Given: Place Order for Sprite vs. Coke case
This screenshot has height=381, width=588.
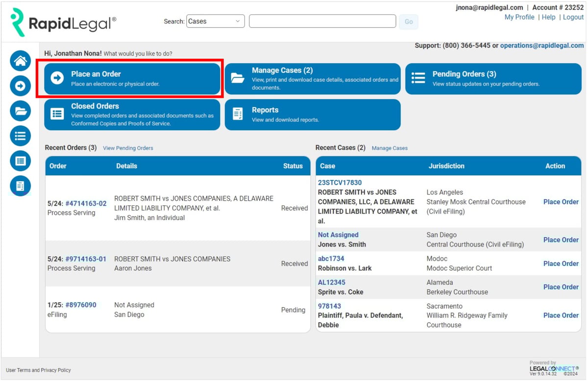Looking at the screenshot, I should coord(561,287).
